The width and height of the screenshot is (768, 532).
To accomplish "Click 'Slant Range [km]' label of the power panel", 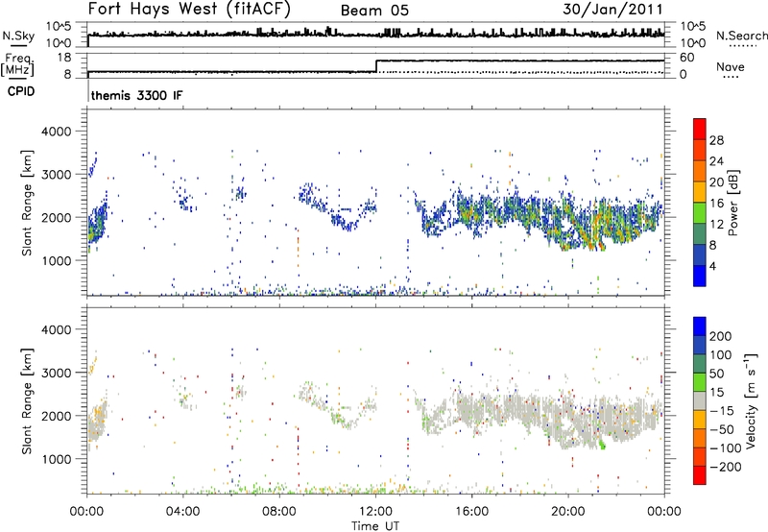I will coord(27,203).
